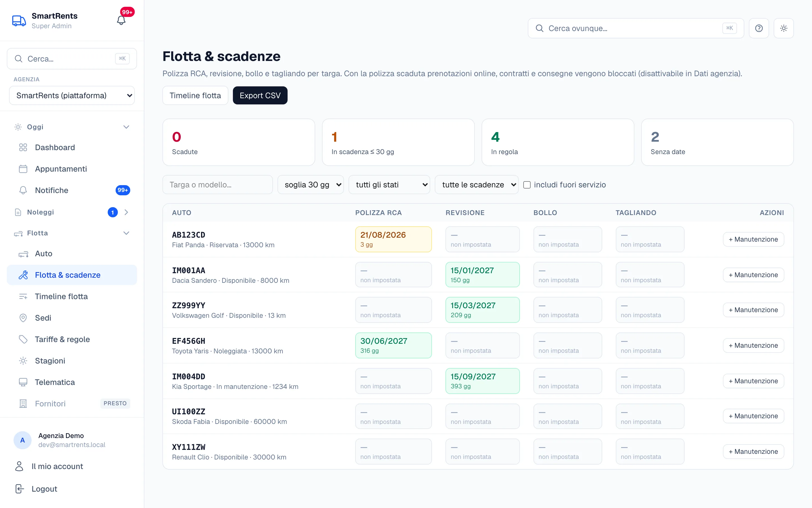Open the tutti gli stati filter dropdown

pos(389,185)
